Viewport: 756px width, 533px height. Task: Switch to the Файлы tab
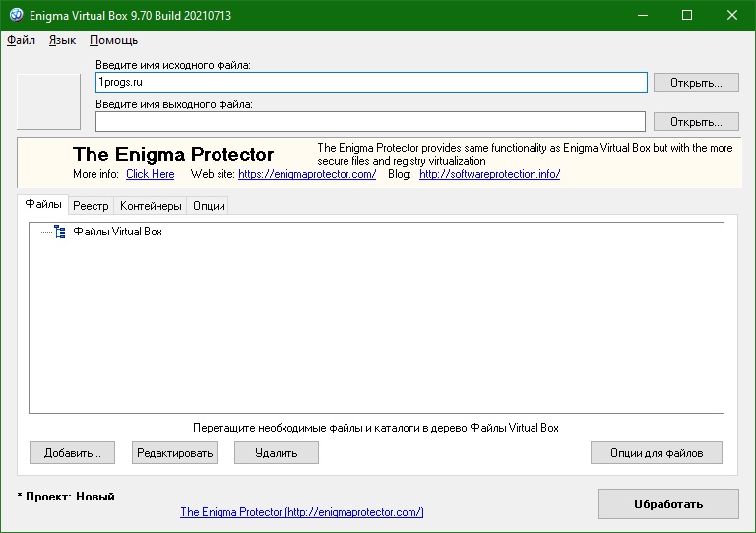point(43,205)
